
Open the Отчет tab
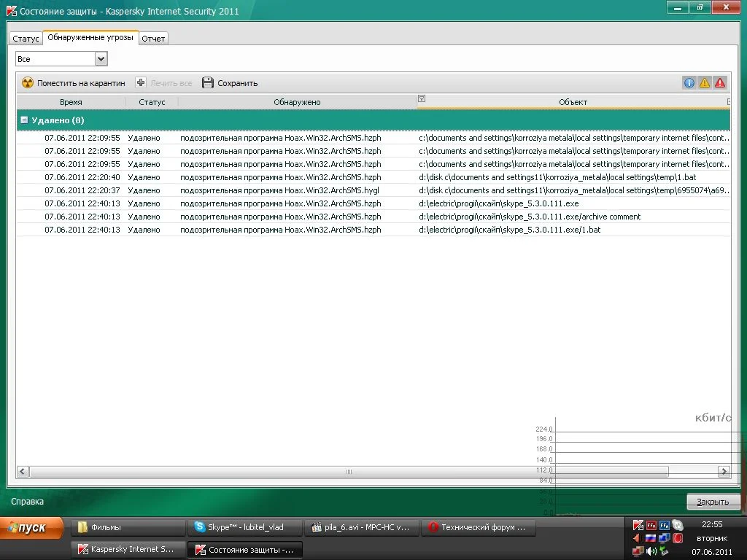tap(153, 39)
